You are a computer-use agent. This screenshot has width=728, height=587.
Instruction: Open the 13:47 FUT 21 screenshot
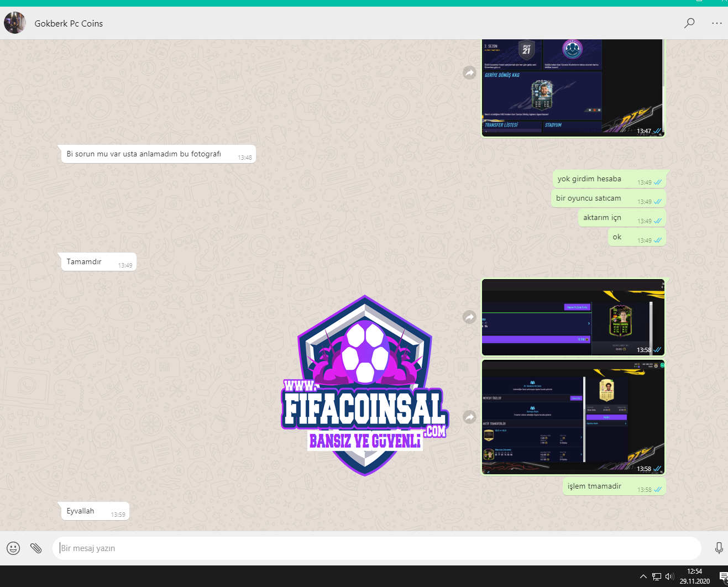coord(573,87)
